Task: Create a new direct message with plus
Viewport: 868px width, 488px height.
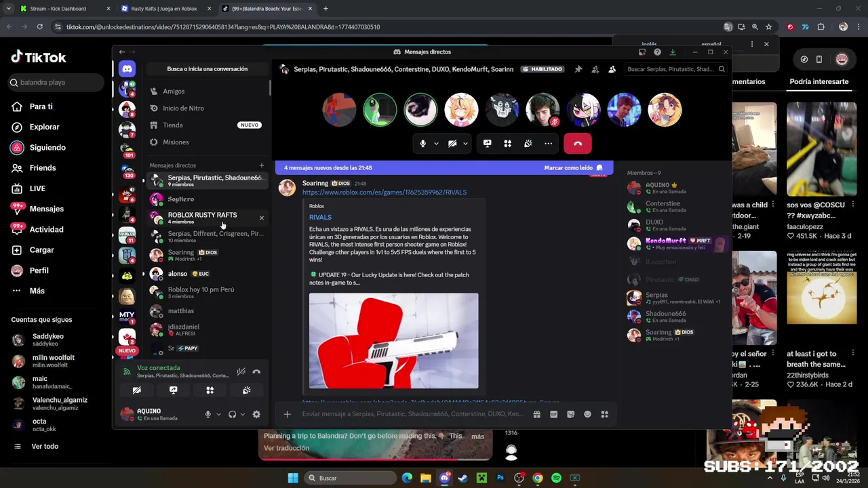Action: (261, 165)
